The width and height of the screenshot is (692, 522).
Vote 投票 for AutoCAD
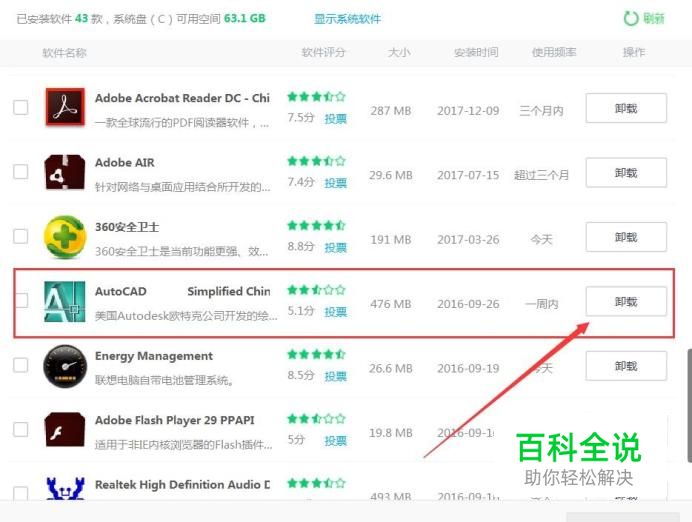click(x=335, y=312)
